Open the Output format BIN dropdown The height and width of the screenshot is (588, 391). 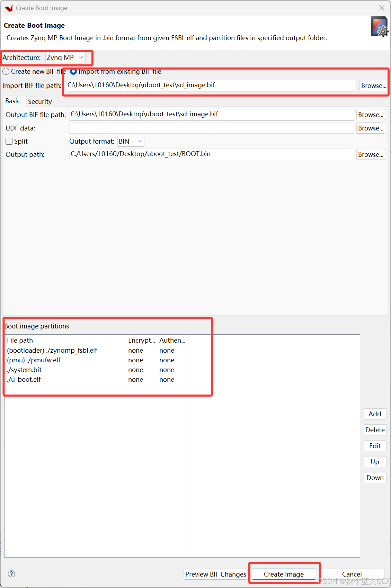click(131, 141)
